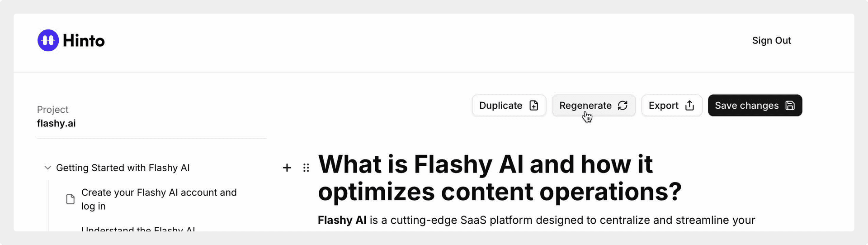This screenshot has height=245, width=868.
Task: Click the paragraph starting with Flashy AI
Action: (x=536, y=220)
